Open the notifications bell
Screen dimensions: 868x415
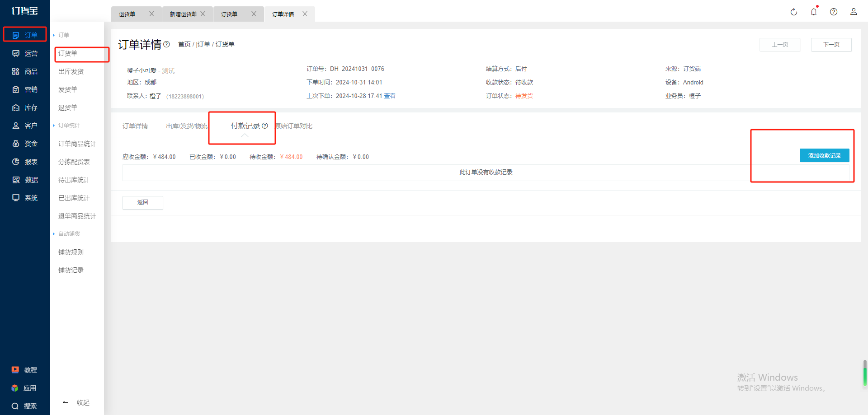(x=814, y=12)
